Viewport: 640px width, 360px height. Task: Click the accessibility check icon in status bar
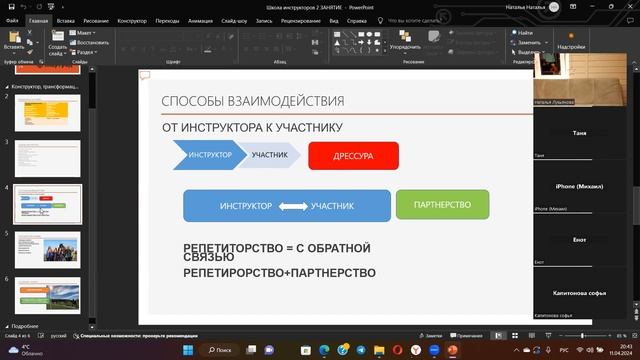click(x=76, y=336)
